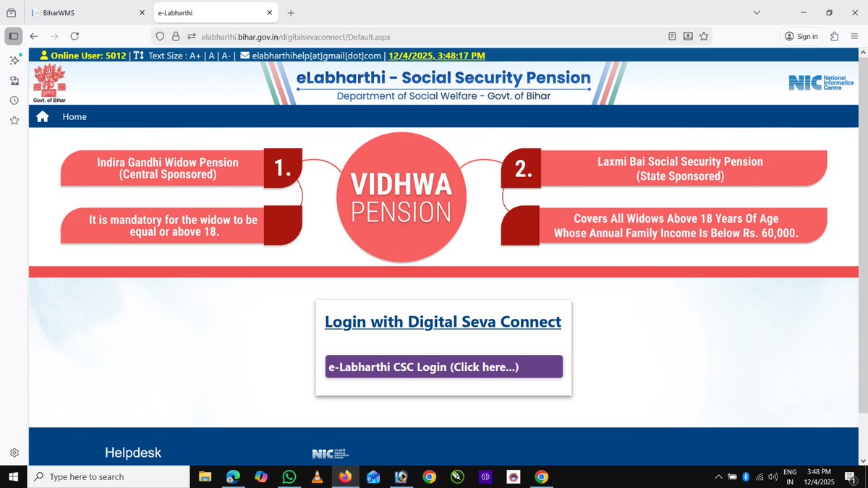Increase text size with A+
Image resolution: width=868 pixels, height=488 pixels.
click(195, 55)
